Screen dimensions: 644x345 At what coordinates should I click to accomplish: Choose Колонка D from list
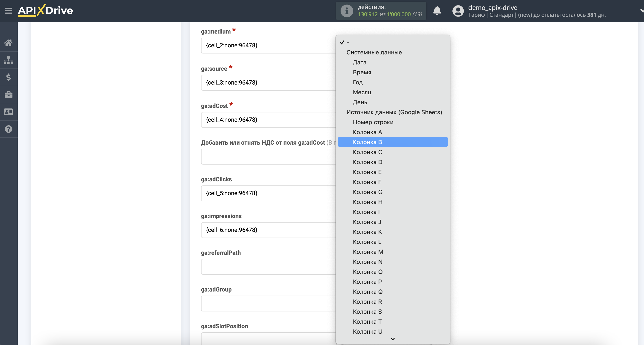392,162
